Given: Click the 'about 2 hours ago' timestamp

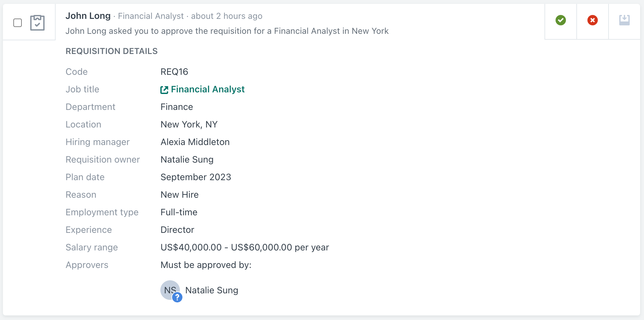Looking at the screenshot, I should [226, 16].
